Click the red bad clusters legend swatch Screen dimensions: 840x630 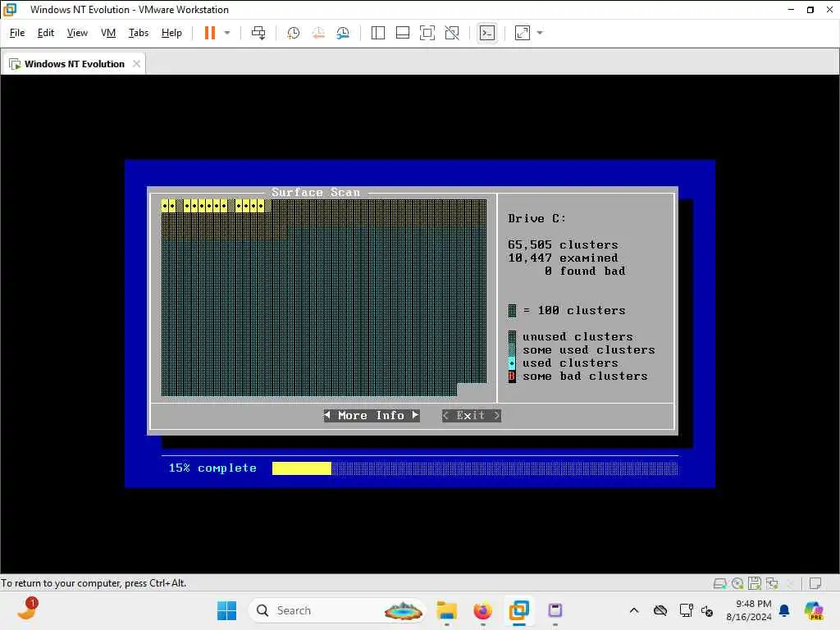coord(512,377)
